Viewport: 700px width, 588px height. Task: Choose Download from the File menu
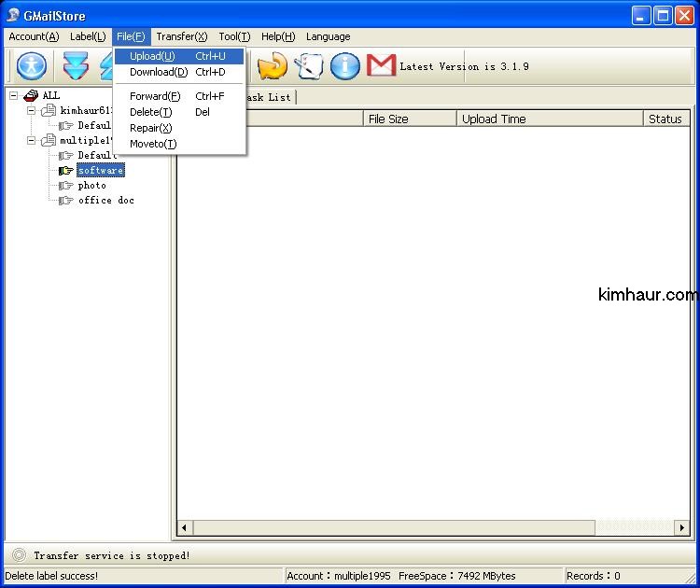point(158,73)
